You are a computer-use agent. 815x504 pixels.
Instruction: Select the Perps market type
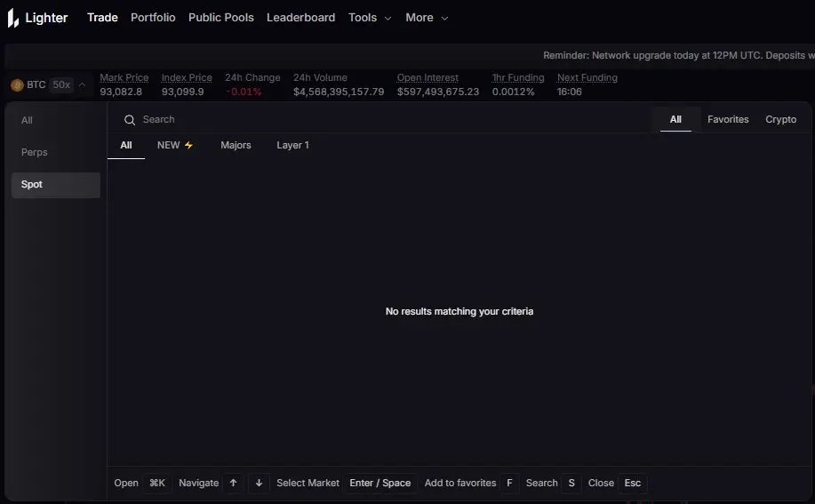coord(56,153)
